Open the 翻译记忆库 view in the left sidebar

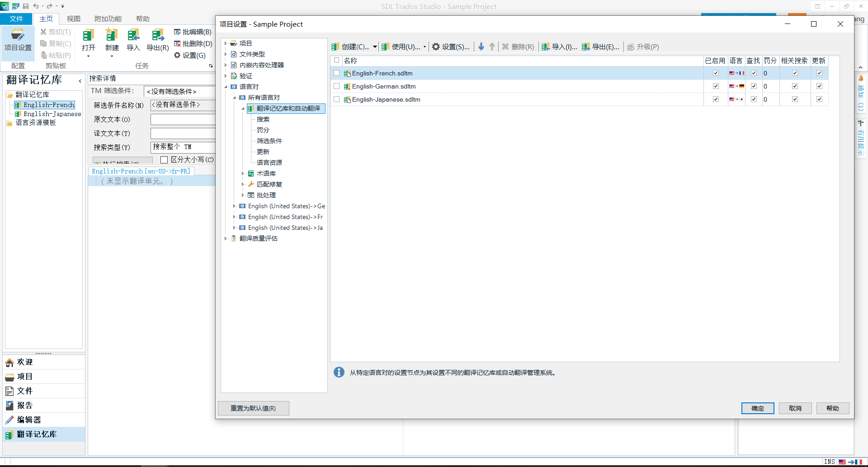coord(36,434)
